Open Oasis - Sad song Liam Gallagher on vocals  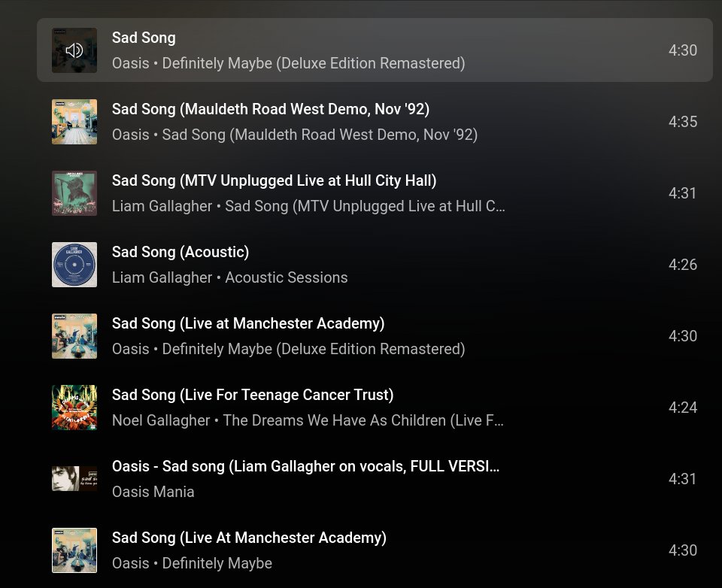(x=306, y=466)
